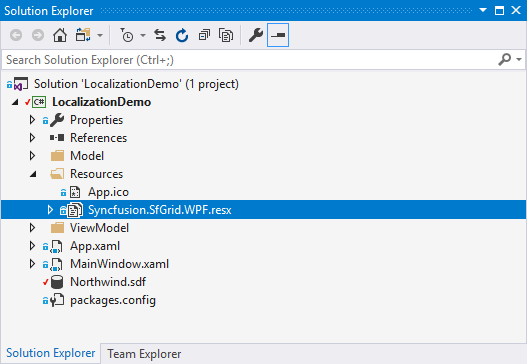Screen dimensions: 527x364
Task: Toggle the solution and folder view switcher
Action: [x=83, y=35]
